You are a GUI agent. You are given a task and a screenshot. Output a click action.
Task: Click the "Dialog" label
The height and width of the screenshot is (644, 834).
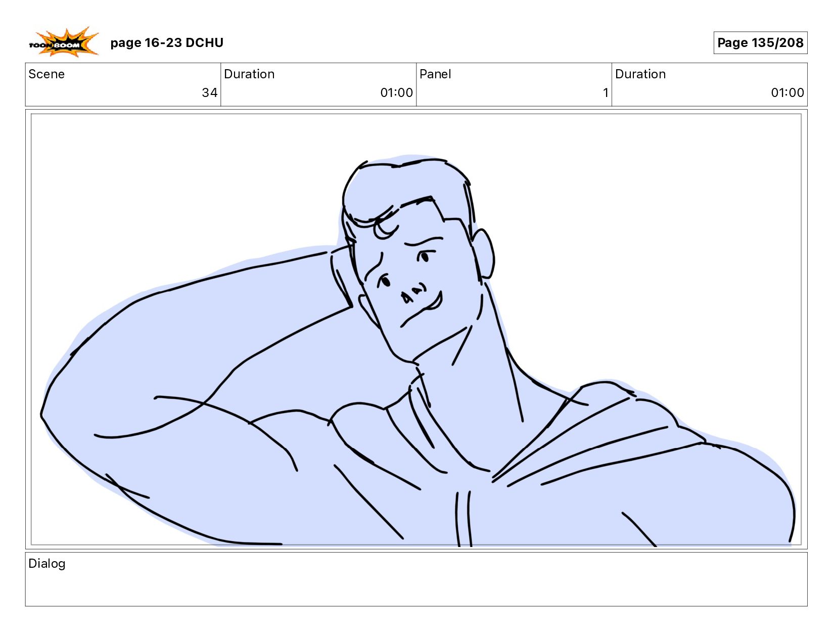(47, 564)
